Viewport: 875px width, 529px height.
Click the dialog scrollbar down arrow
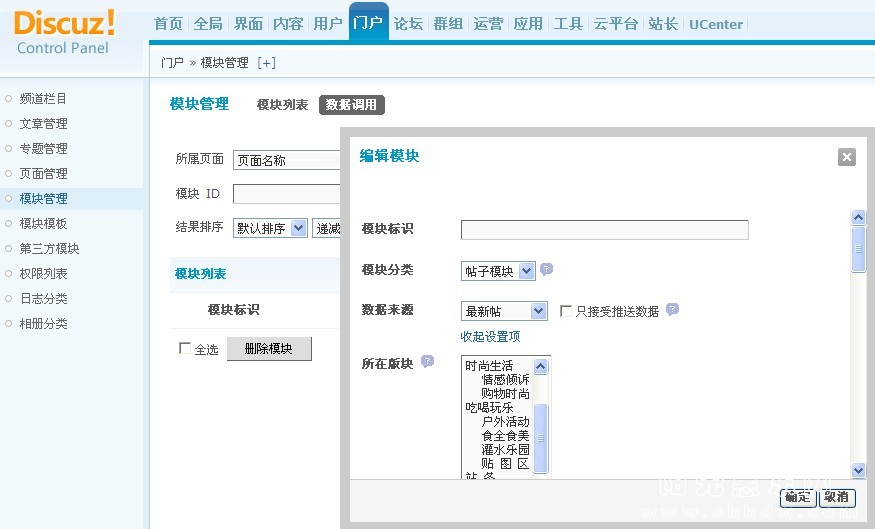pos(858,470)
